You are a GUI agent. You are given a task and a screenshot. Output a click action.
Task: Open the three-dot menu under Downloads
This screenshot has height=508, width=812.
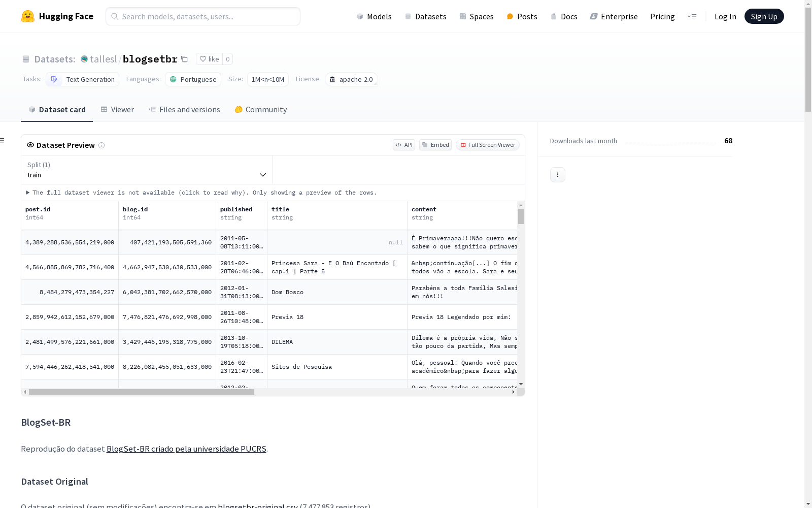558,175
